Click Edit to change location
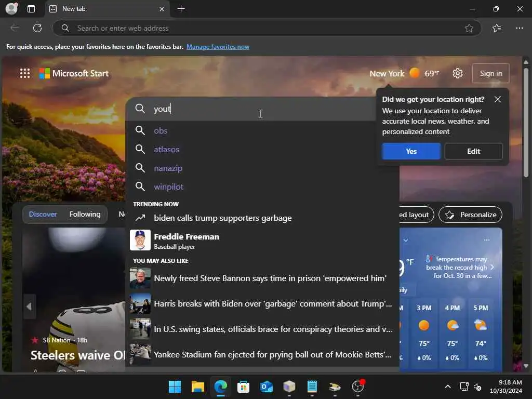This screenshot has width=532, height=399. click(x=474, y=151)
